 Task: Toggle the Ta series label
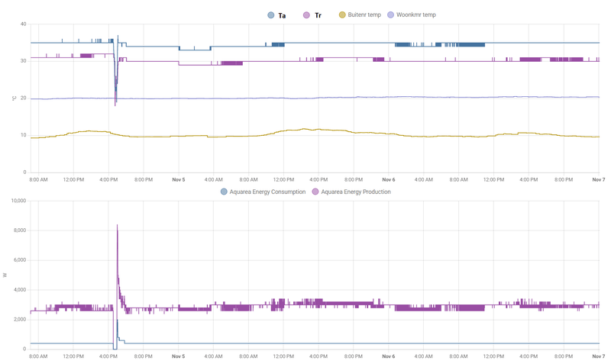[x=283, y=15]
